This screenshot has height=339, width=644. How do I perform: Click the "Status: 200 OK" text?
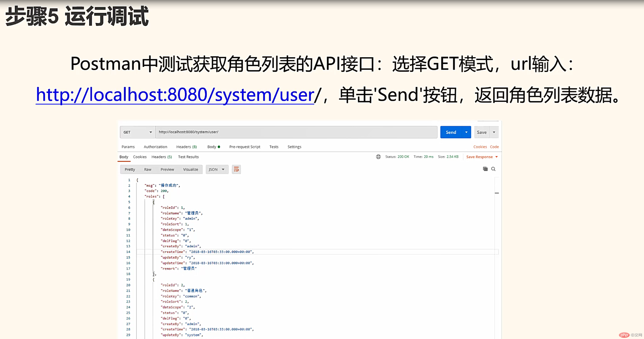tap(397, 157)
